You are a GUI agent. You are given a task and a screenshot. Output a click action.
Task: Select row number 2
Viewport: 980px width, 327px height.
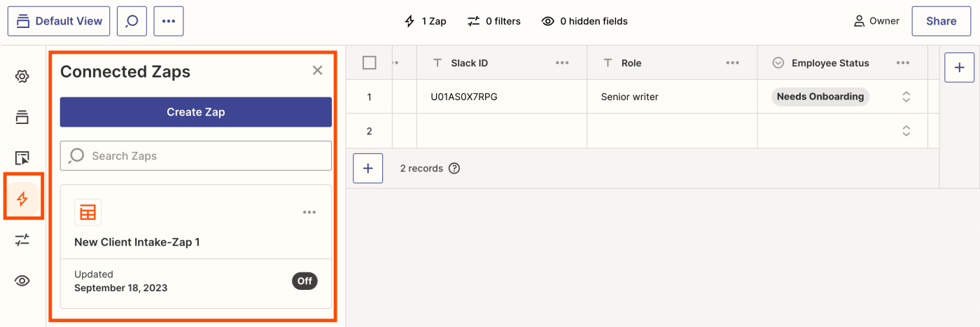370,131
